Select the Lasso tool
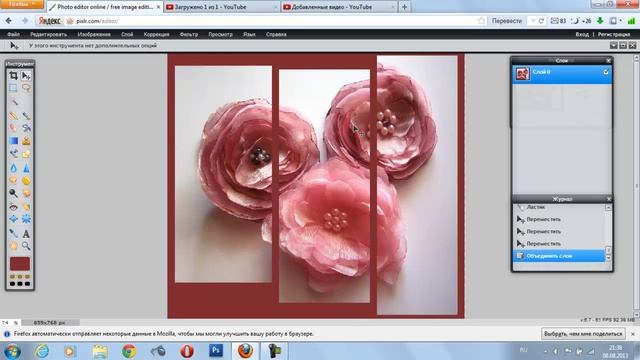The height and width of the screenshot is (360, 640). tap(26, 88)
